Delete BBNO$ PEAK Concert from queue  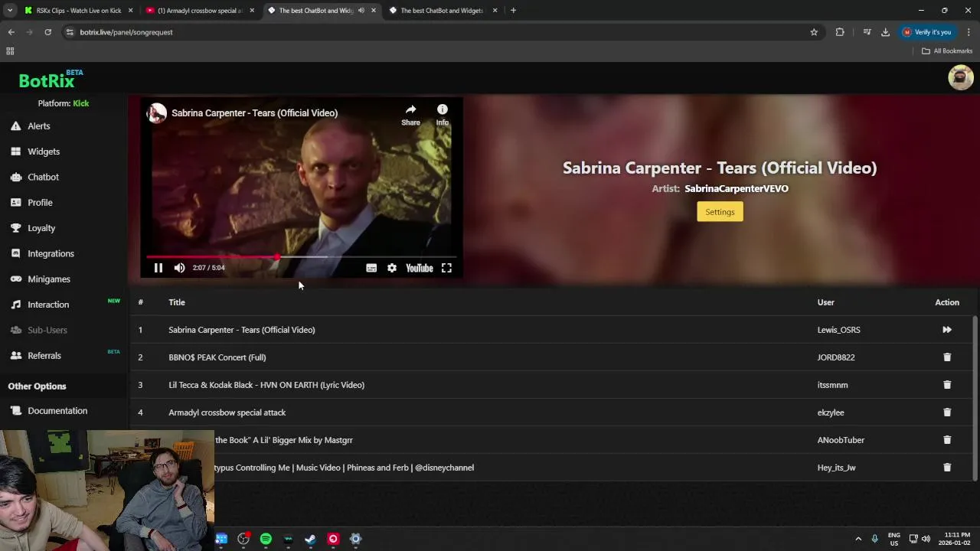tap(947, 357)
